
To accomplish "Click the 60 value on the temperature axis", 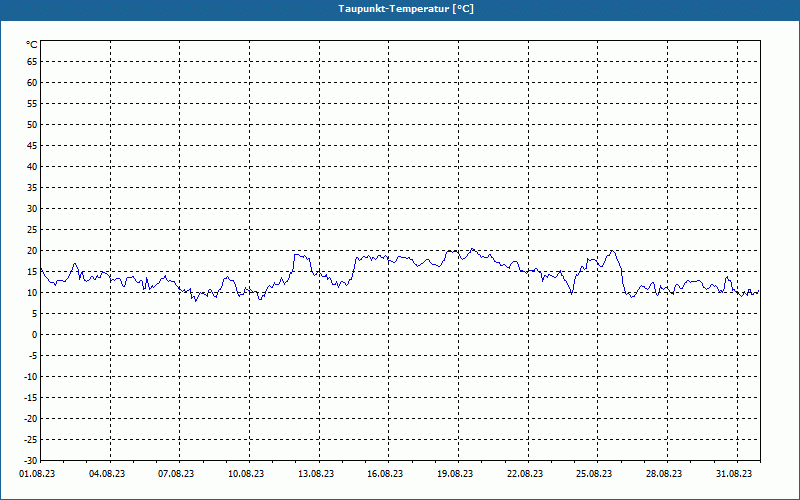I will [x=32, y=83].
